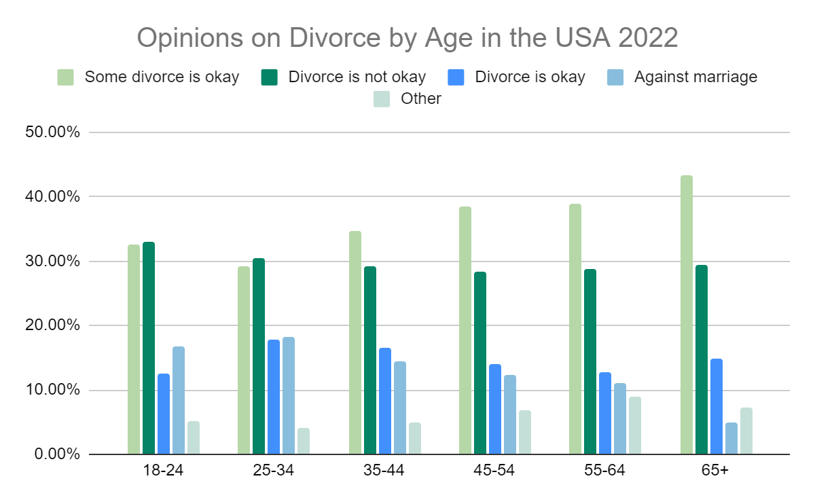Image resolution: width=815 pixels, height=504 pixels.
Task: Select the dark green bar in the 18-24 group
Action: (149, 348)
